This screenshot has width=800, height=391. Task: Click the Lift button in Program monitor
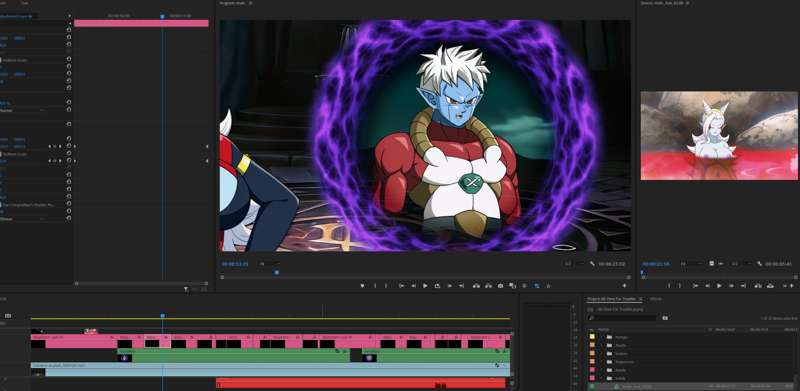click(x=476, y=286)
